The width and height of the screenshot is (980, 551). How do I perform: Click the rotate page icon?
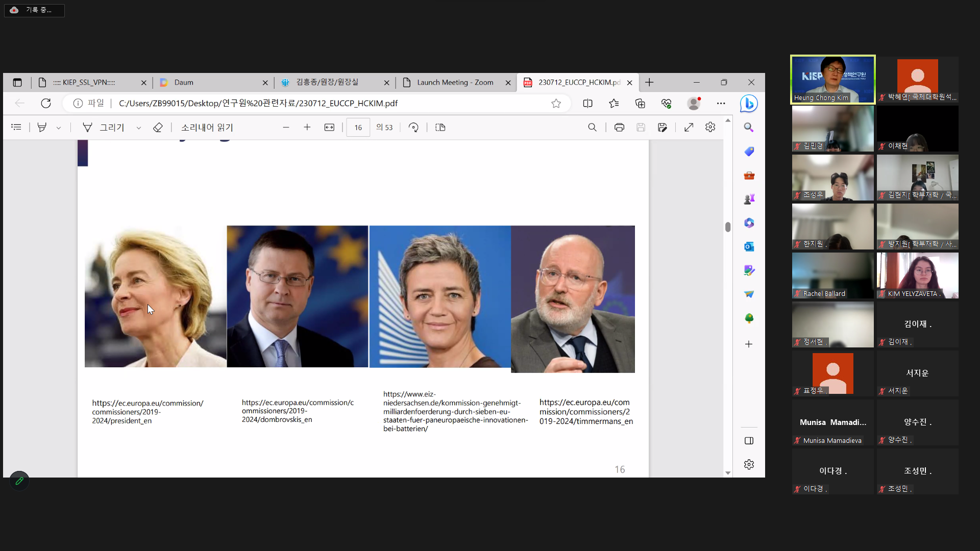[x=413, y=127]
